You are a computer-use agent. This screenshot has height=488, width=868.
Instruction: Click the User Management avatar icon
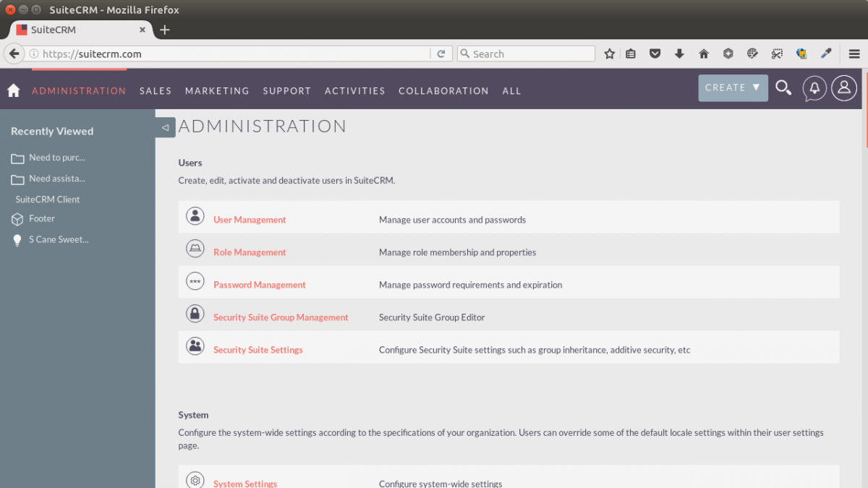195,215
